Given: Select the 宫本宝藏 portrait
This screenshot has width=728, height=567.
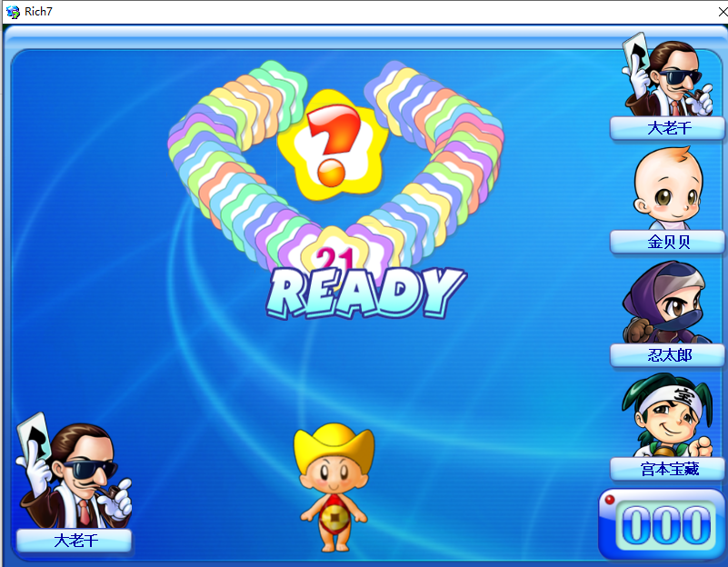Looking at the screenshot, I should (x=667, y=416).
